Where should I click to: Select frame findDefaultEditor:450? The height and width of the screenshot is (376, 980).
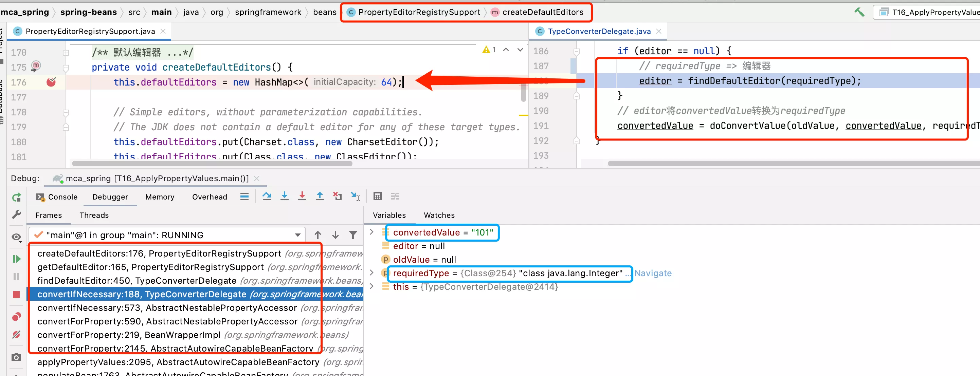(195, 281)
